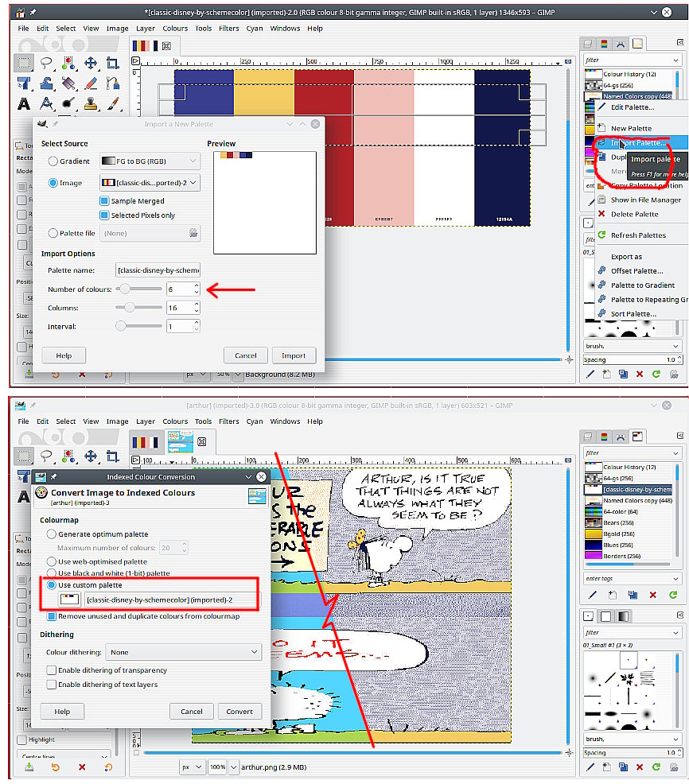
Task: Click the Interval slider
Action: (139, 326)
